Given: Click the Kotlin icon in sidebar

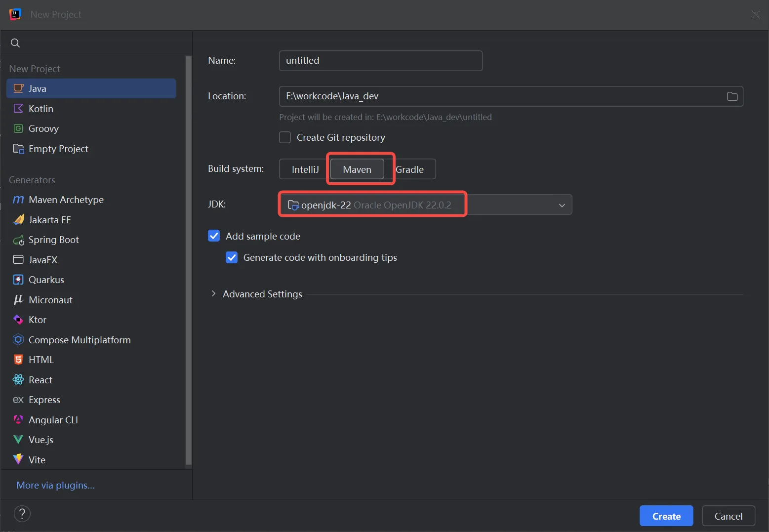Looking at the screenshot, I should coord(18,108).
